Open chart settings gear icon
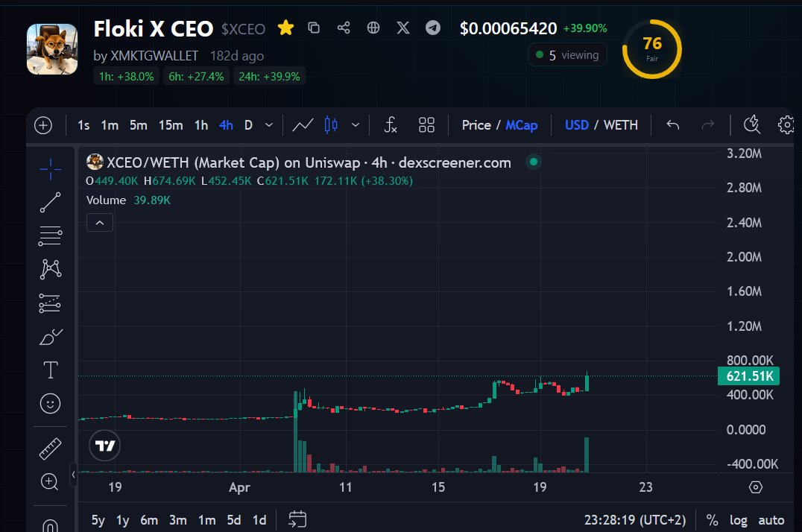The height and width of the screenshot is (532, 802). point(786,125)
